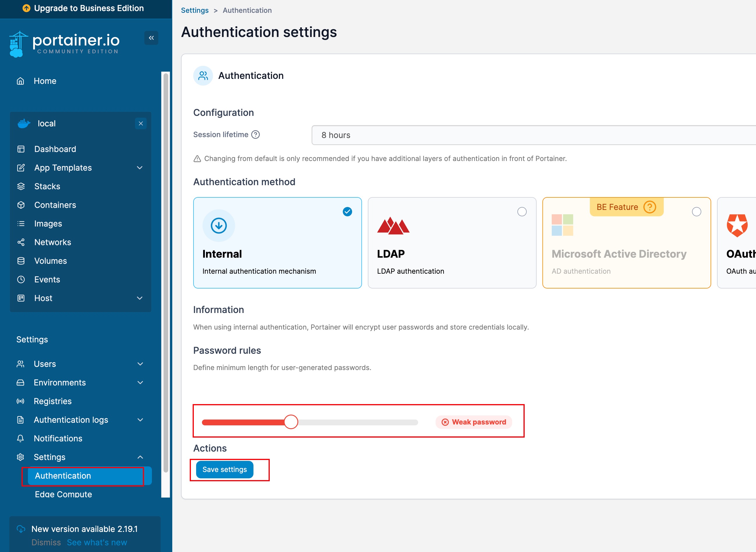Screen dimensions: 756x552
Task: Click the Host trello-style icon
Action: pos(21,298)
